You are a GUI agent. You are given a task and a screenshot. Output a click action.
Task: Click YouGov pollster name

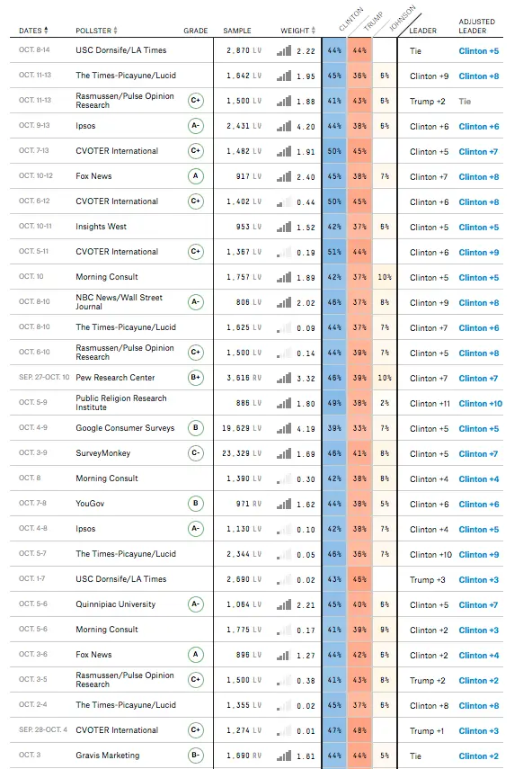tap(90, 503)
